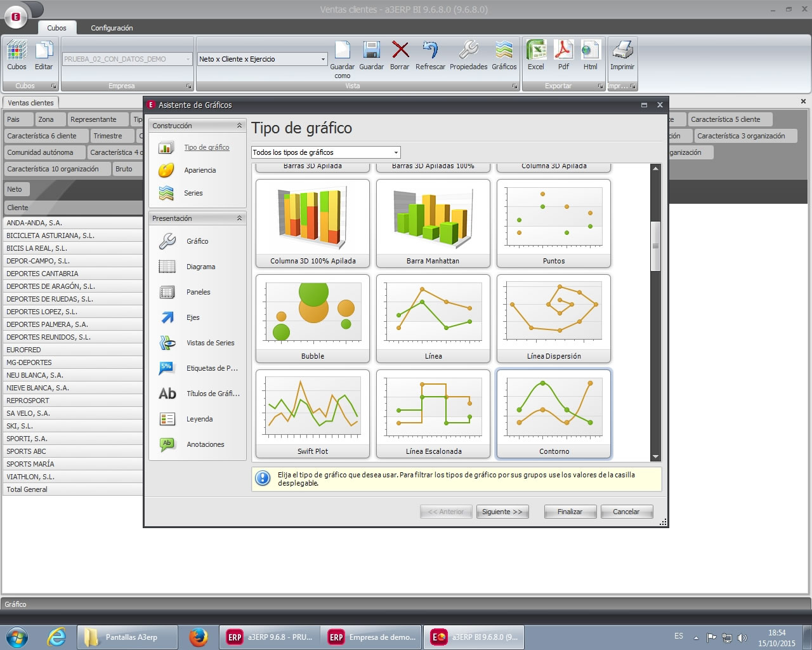Click the Imprimir printer icon
Screen dimensions: 812x650
click(x=622, y=56)
